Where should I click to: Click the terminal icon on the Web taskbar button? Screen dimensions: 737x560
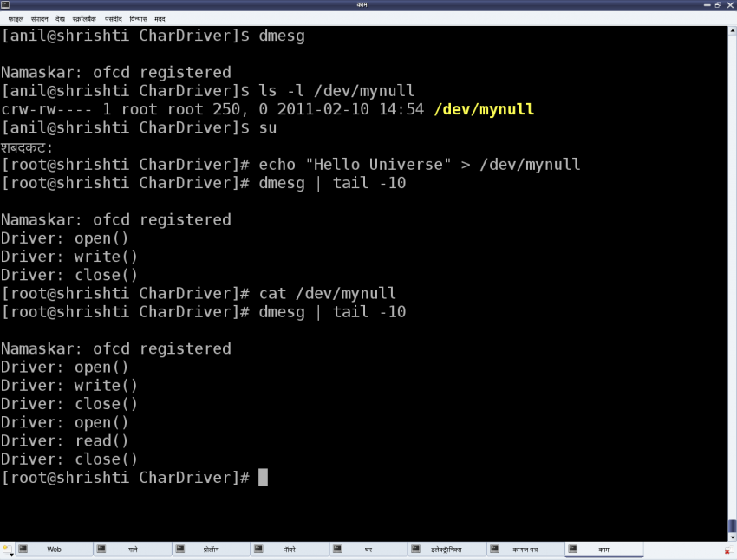pyautogui.click(x=22, y=549)
